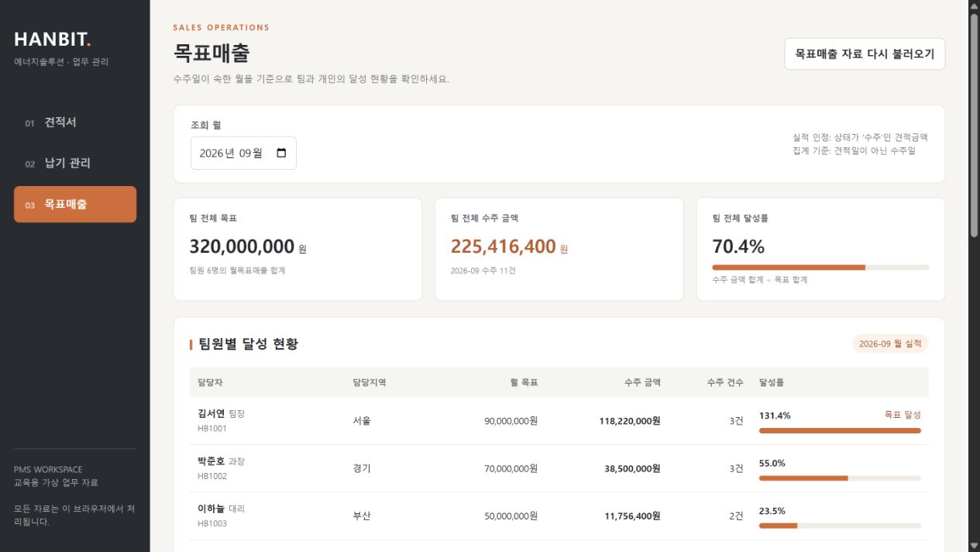Click 김서연's 131.4% achievement bar
Viewport: 980px width, 552px height.
pos(840,430)
